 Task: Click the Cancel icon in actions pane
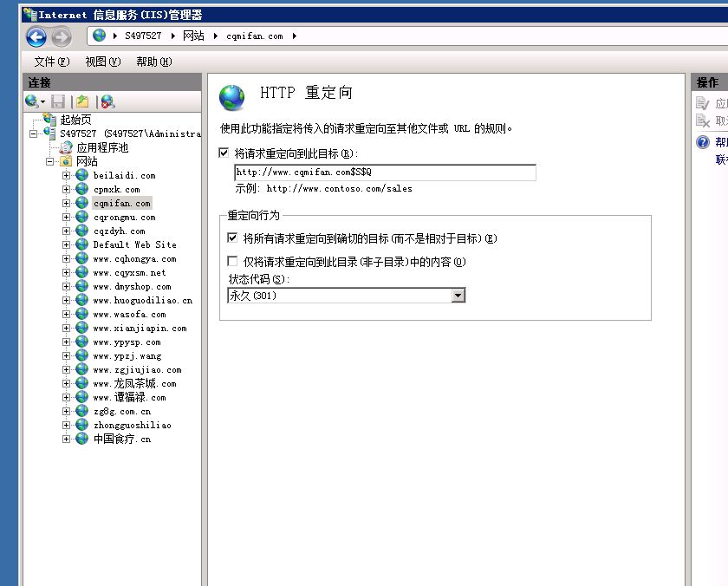[x=703, y=121]
